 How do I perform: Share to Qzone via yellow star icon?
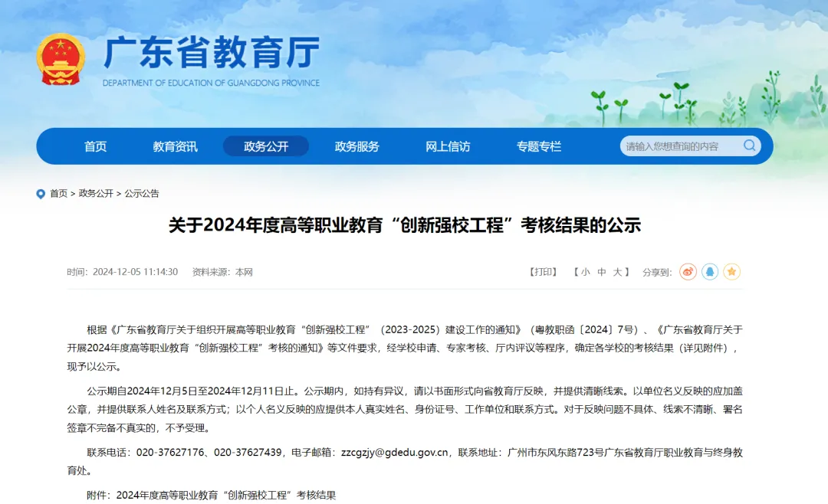pos(731,272)
